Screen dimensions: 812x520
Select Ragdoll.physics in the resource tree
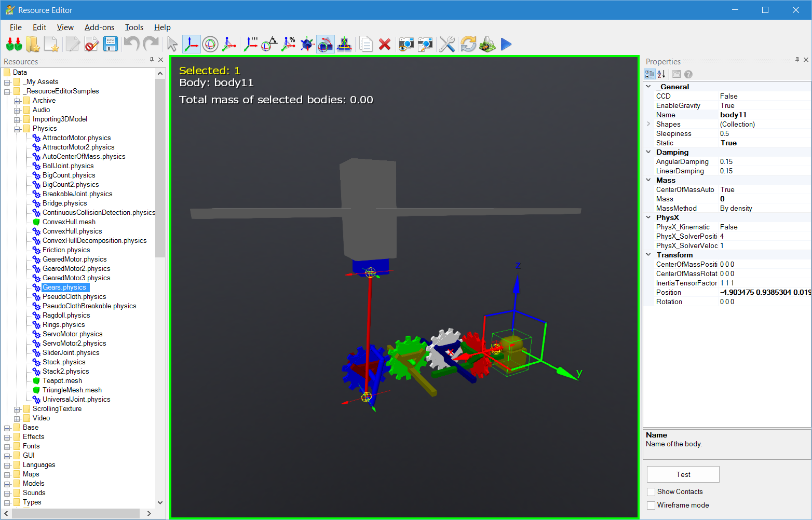click(66, 316)
